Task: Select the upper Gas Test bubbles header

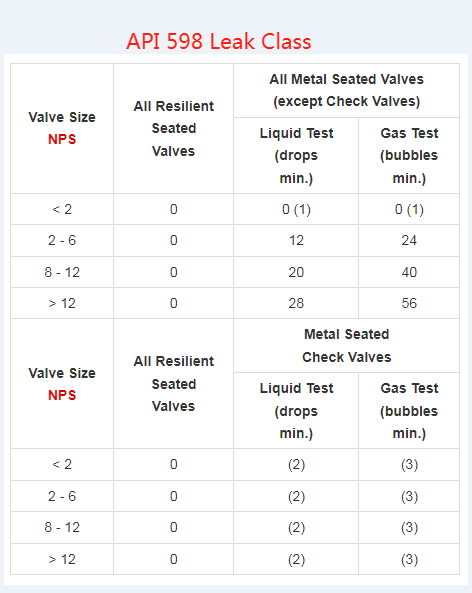Action: pyautogui.click(x=409, y=155)
